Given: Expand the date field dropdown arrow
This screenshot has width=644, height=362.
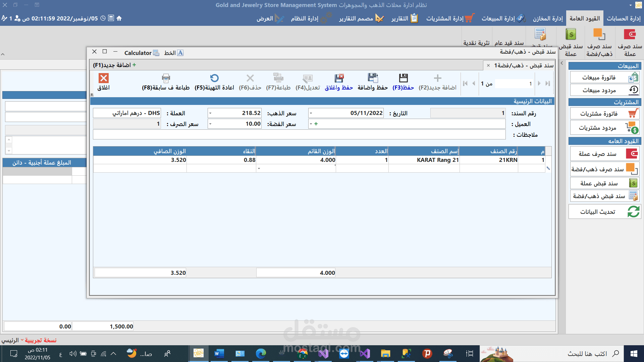Looking at the screenshot, I should coord(311,113).
